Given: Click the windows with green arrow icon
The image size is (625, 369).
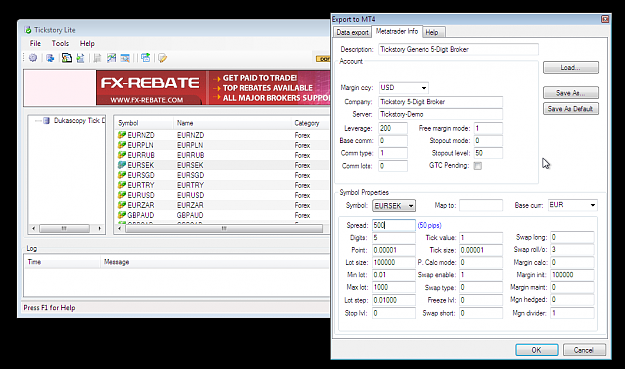Looking at the screenshot, I should pos(145,58).
